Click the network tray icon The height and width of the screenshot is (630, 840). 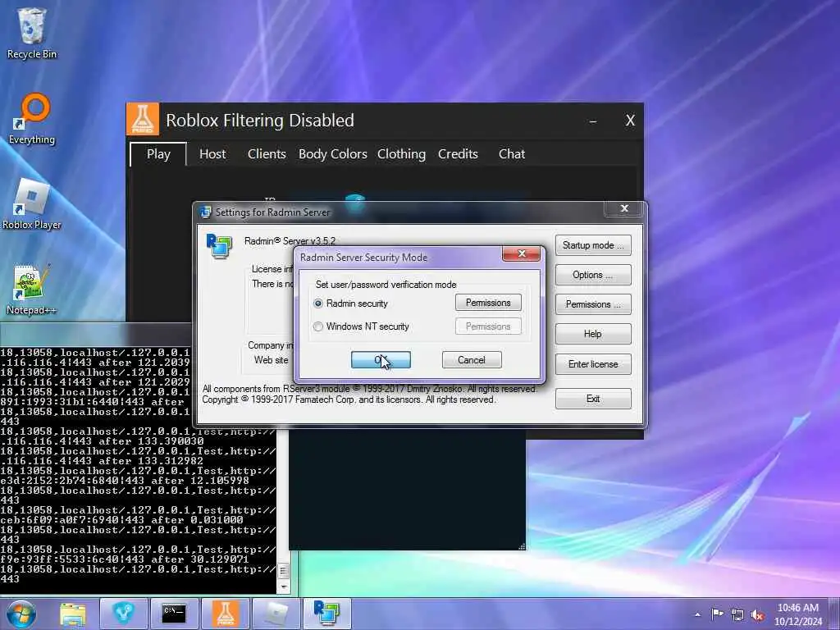(737, 614)
